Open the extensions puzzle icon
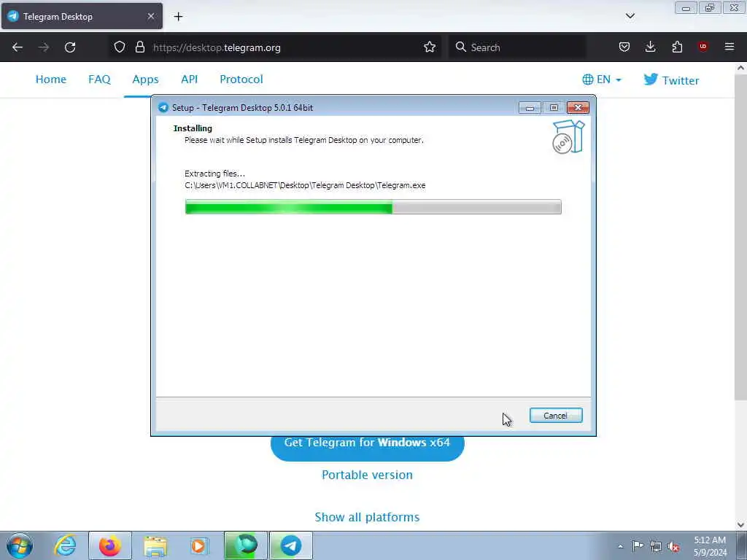The width and height of the screenshot is (747, 560). point(677,47)
